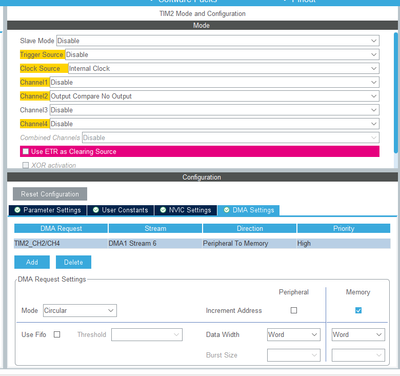Click the Direction column header
This screenshot has width=400, height=376.
(x=250, y=228)
